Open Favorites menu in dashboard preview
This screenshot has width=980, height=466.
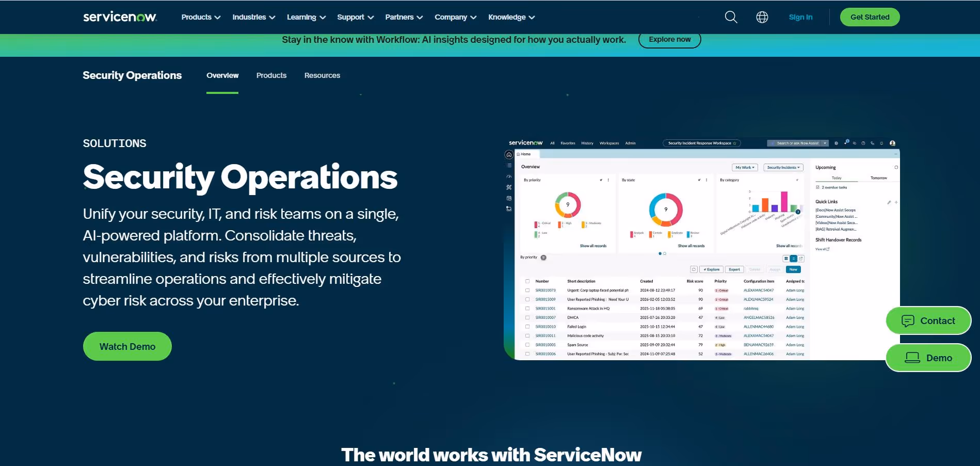568,143
